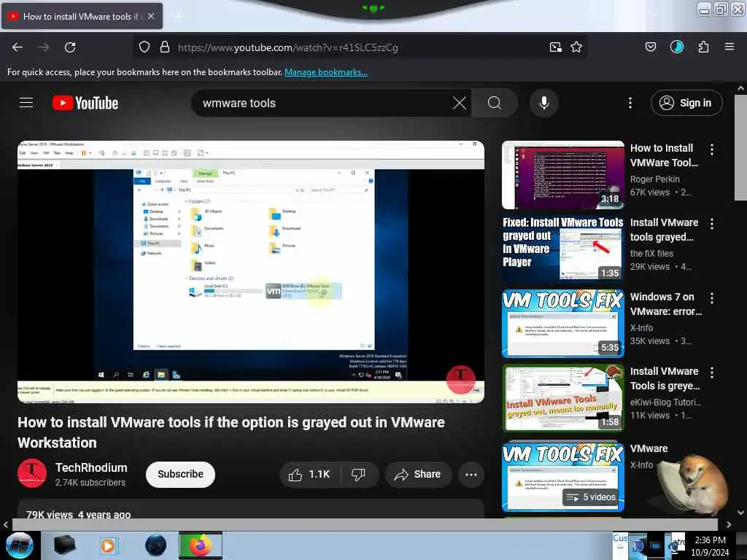Click the video title text
Screen dimensions: 747x560
click(231, 432)
